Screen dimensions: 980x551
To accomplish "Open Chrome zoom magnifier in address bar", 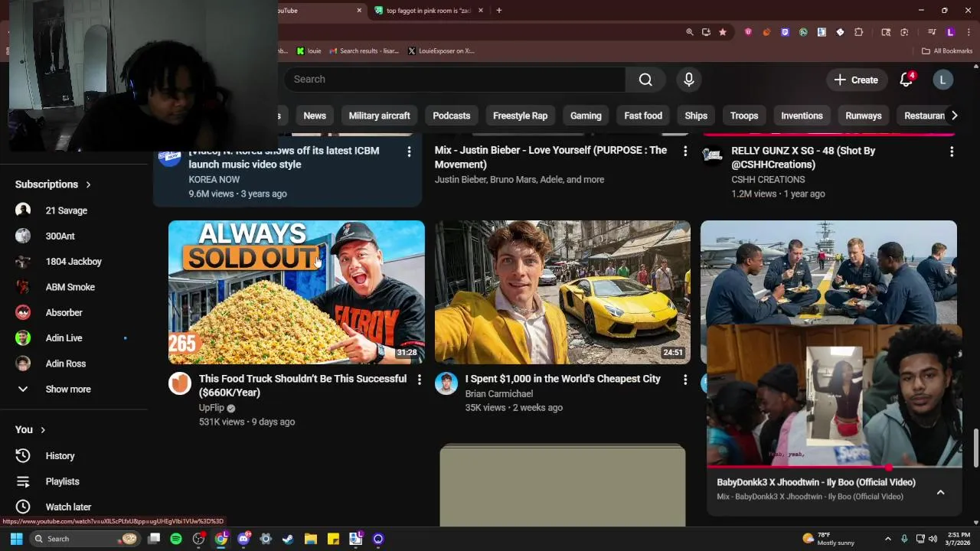I will click(690, 32).
